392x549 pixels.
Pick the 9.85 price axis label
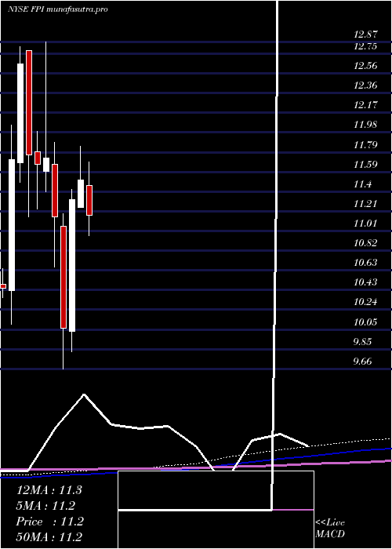tap(362, 341)
